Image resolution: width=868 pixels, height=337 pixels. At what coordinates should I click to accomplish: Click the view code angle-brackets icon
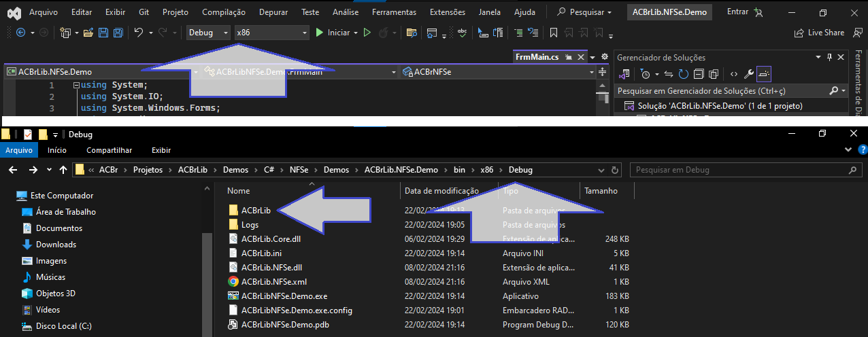pos(733,74)
